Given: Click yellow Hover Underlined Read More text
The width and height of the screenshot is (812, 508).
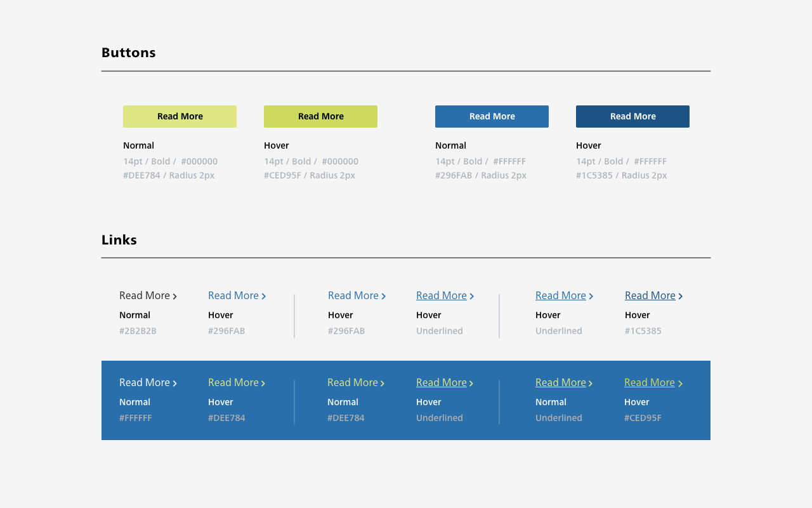Looking at the screenshot, I should pyautogui.click(x=441, y=383).
